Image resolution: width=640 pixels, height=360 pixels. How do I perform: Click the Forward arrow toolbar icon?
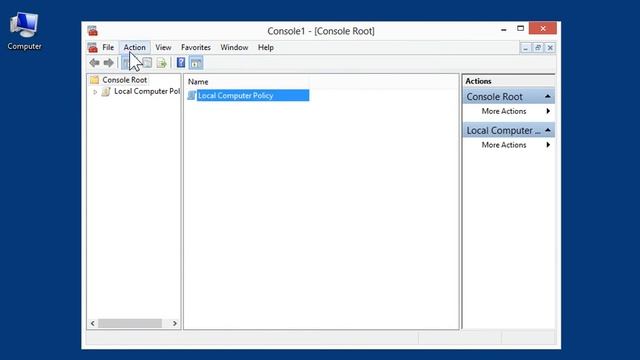point(109,63)
